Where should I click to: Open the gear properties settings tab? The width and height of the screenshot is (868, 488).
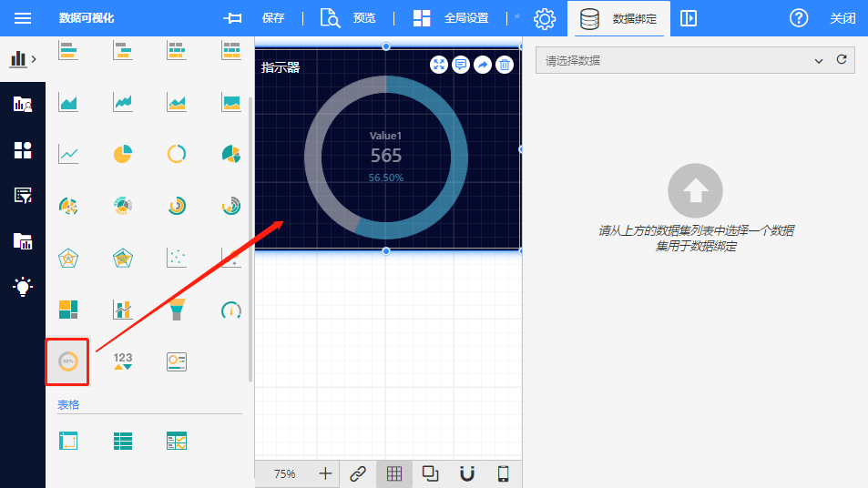(545, 18)
